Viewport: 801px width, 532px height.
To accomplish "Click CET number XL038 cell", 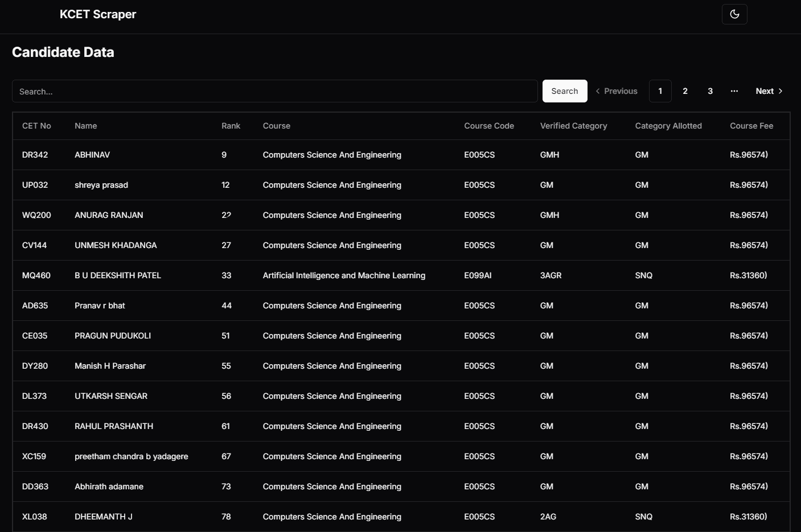I will click(35, 517).
